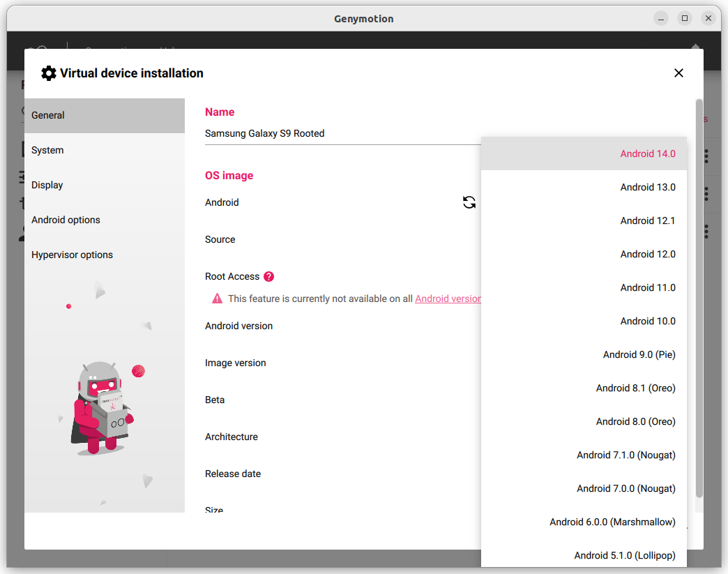Follow the Android versions link
Image resolution: width=728 pixels, height=574 pixels.
tap(448, 299)
